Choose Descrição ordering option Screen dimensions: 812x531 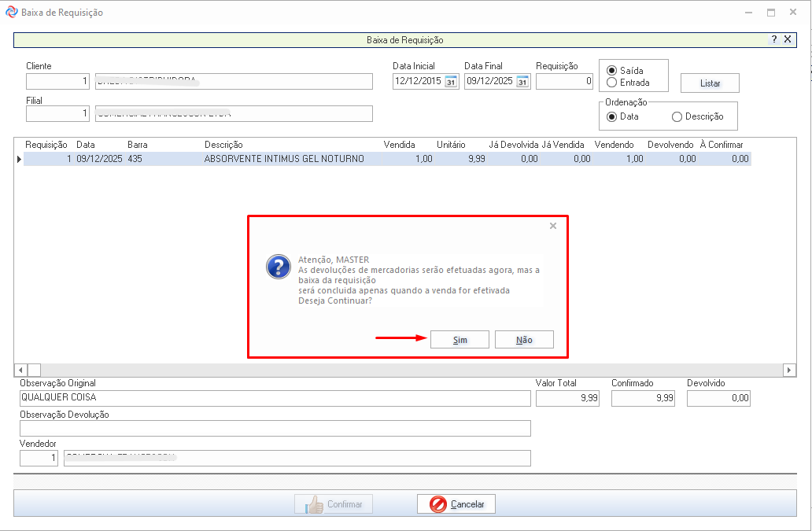677,116
